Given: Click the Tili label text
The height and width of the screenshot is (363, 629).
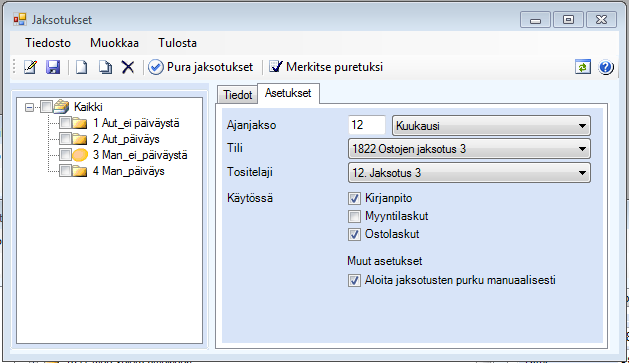Looking at the screenshot, I should tap(235, 148).
